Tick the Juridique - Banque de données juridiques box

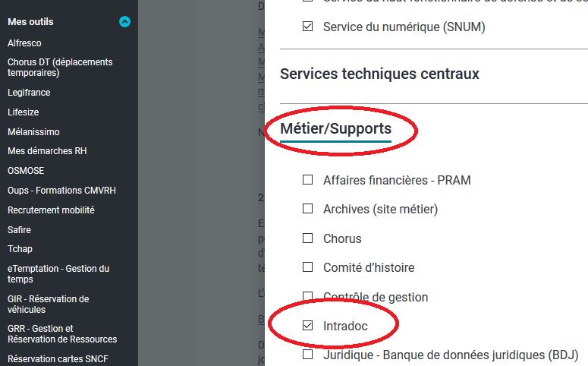[x=307, y=355]
